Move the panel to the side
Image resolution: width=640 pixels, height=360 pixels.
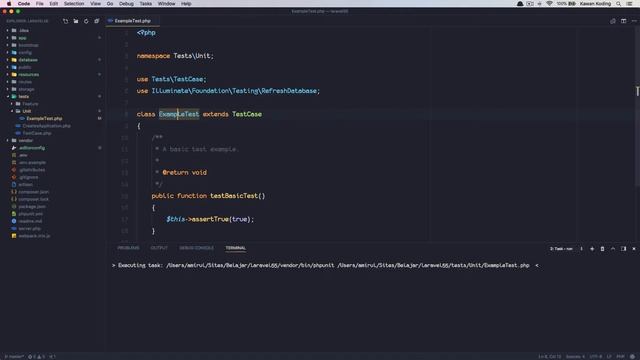[x=623, y=249]
